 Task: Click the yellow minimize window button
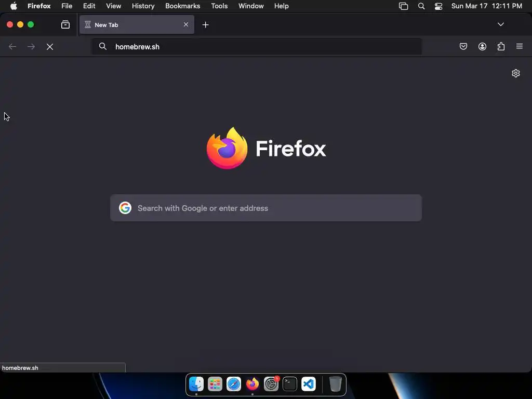20,24
